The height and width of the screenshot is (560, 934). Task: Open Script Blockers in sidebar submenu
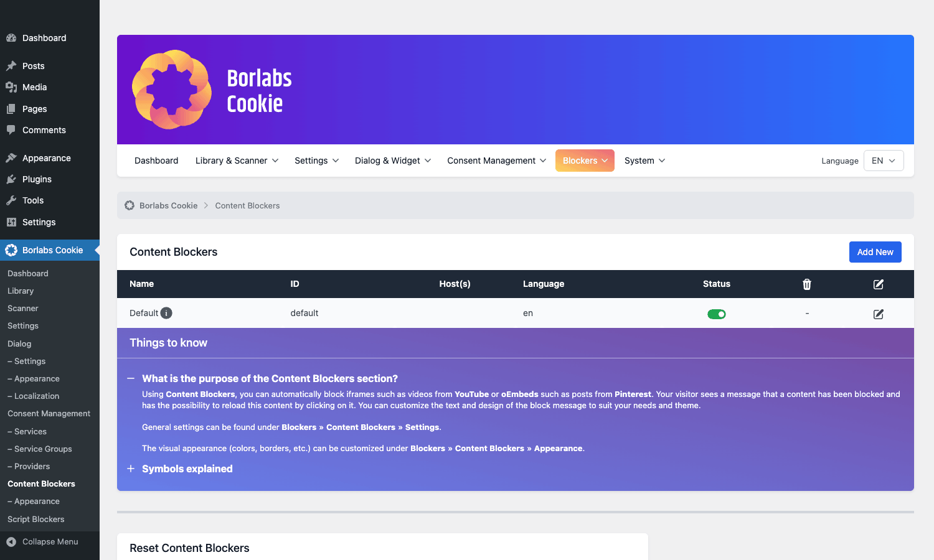point(36,519)
